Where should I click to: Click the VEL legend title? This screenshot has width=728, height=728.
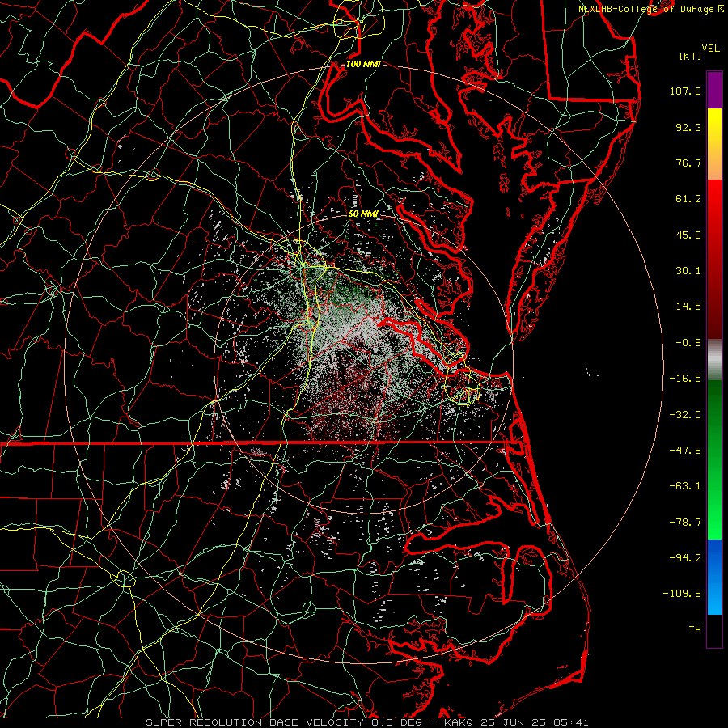coord(710,49)
